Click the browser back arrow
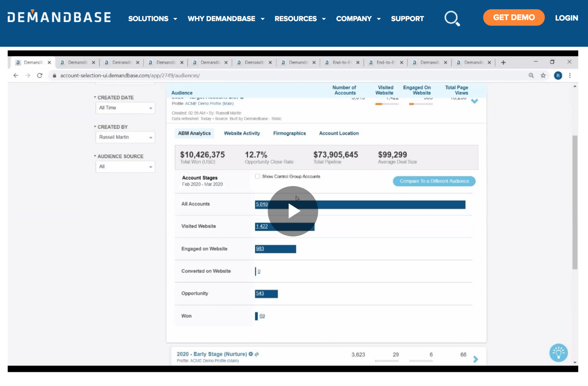Viewport: 588px width, 386px height. pyautogui.click(x=16, y=76)
